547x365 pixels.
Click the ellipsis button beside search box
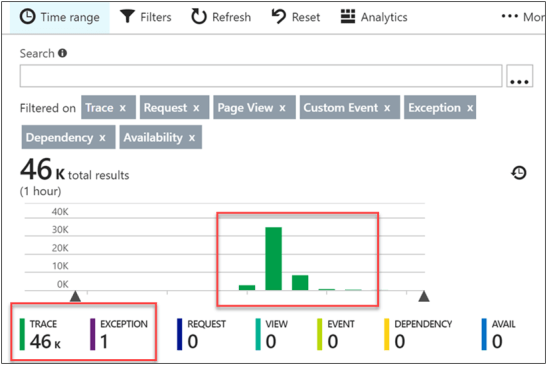click(x=519, y=76)
